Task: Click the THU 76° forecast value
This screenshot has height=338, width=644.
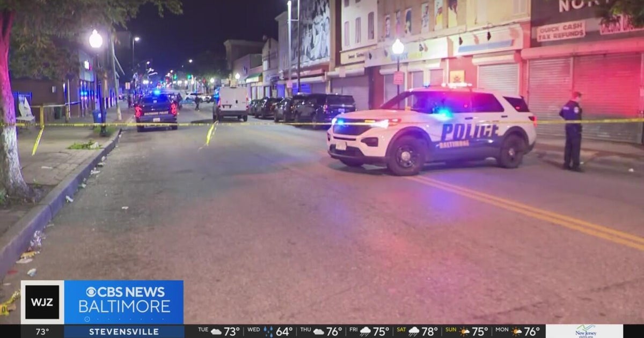Action: tap(333, 332)
